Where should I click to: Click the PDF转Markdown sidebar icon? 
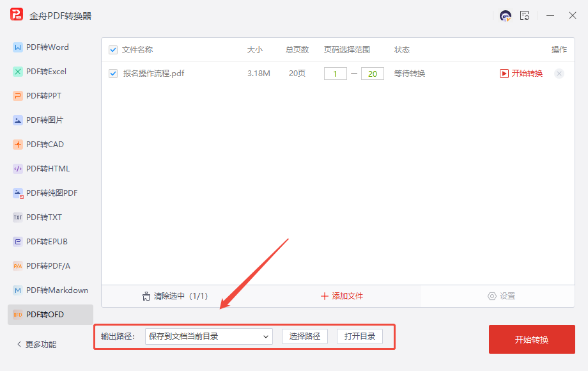pos(18,290)
